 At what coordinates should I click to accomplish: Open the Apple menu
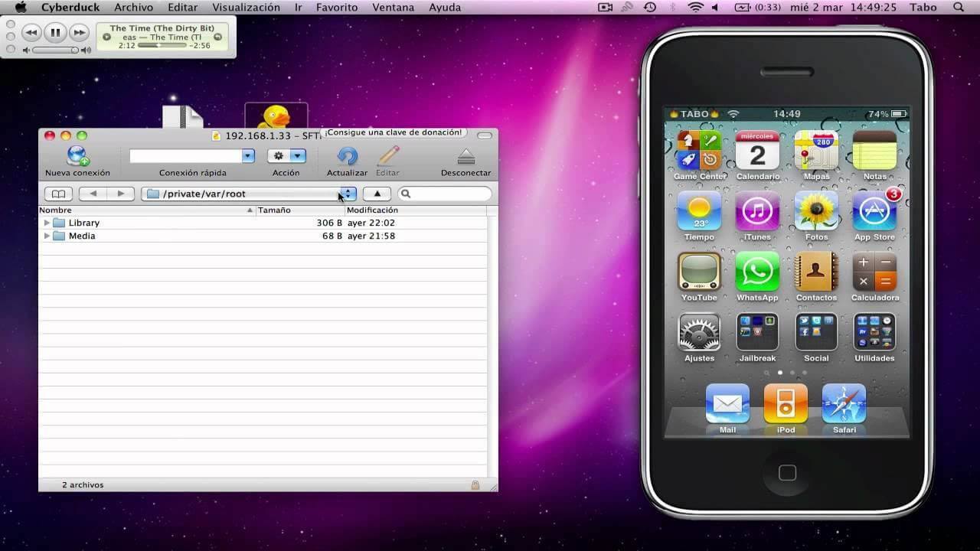pos(21,7)
